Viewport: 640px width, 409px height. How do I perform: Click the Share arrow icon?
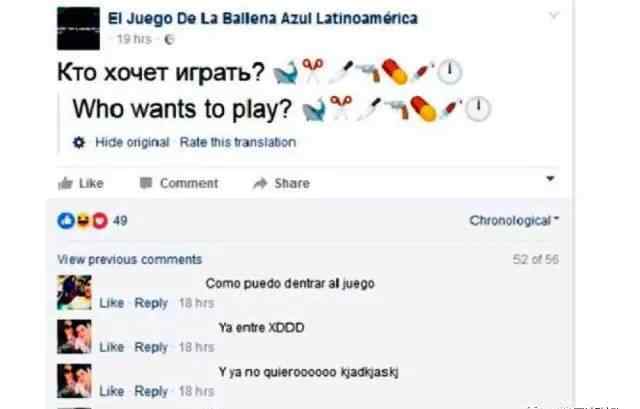pyautogui.click(x=260, y=184)
